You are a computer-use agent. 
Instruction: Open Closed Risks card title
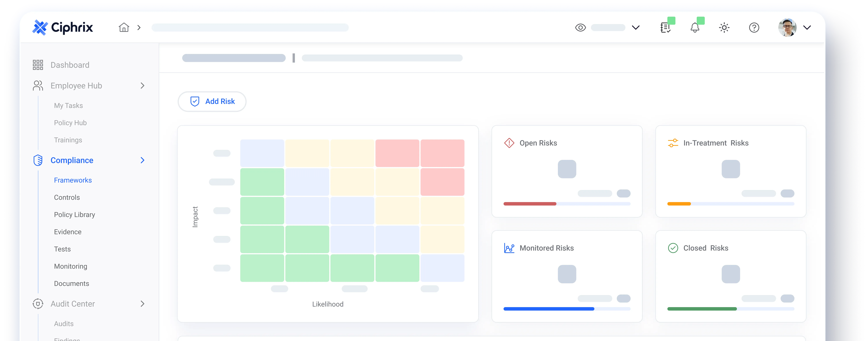(x=706, y=248)
